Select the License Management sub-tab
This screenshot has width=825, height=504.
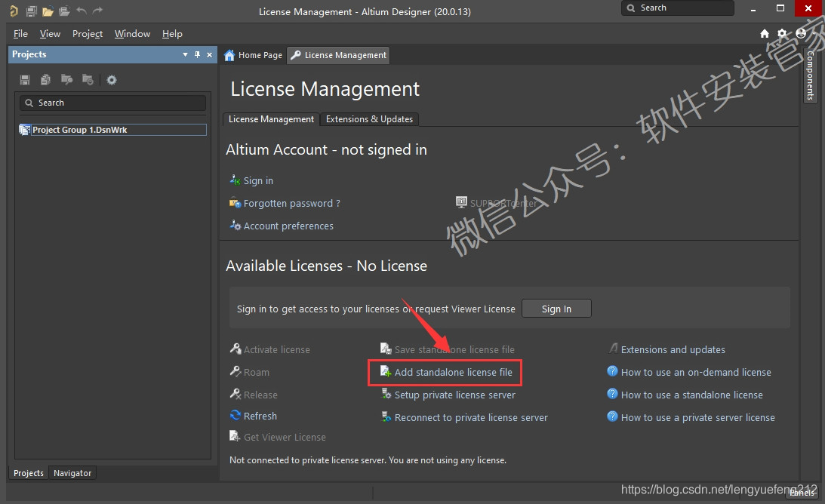[271, 119]
